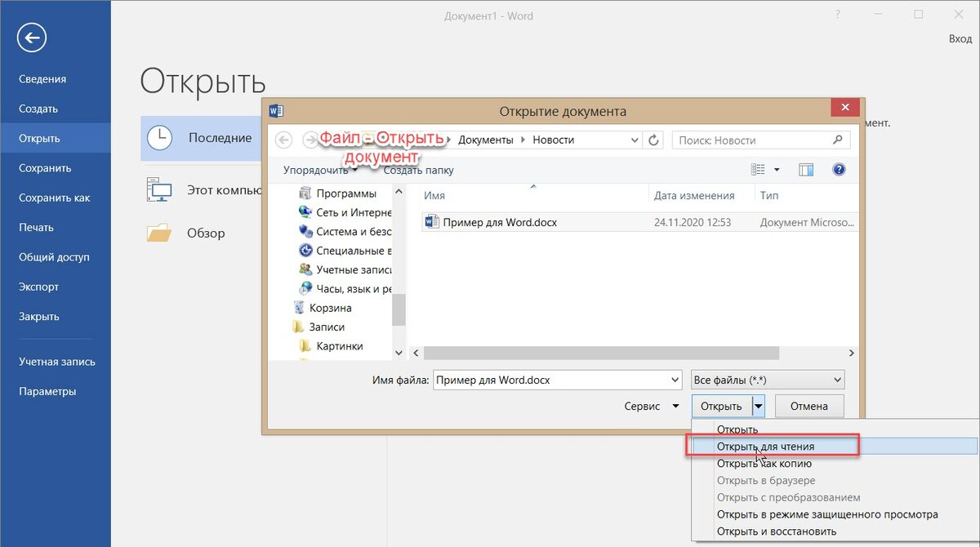This screenshot has height=547, width=980.
Task: Refresh the Новости folder listing
Action: [653, 140]
